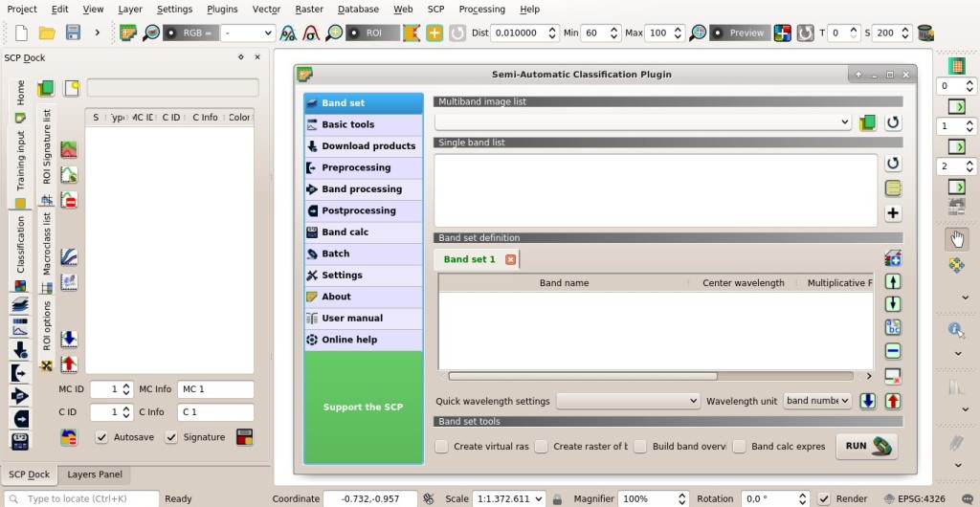Click the yellow select all bands icon
The width and height of the screenshot is (980, 507).
pos(893,188)
